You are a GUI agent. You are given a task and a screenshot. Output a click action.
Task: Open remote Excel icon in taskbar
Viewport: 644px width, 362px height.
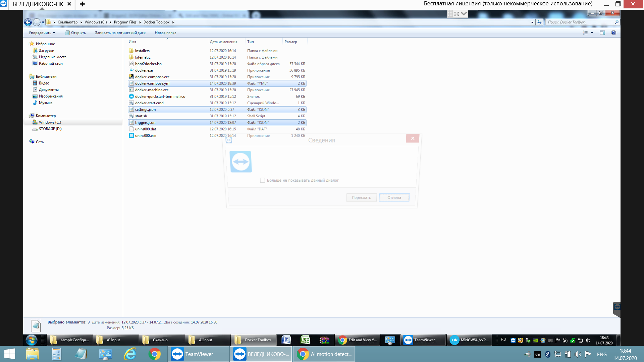305,340
